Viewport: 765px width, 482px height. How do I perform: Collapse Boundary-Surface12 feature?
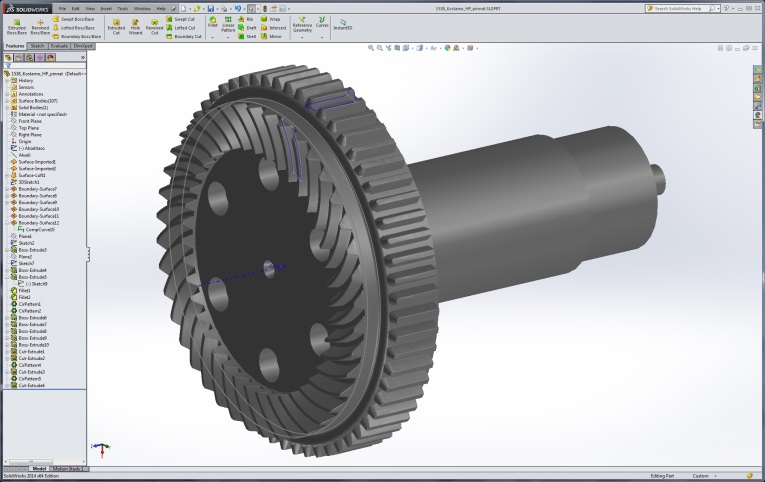point(7,223)
